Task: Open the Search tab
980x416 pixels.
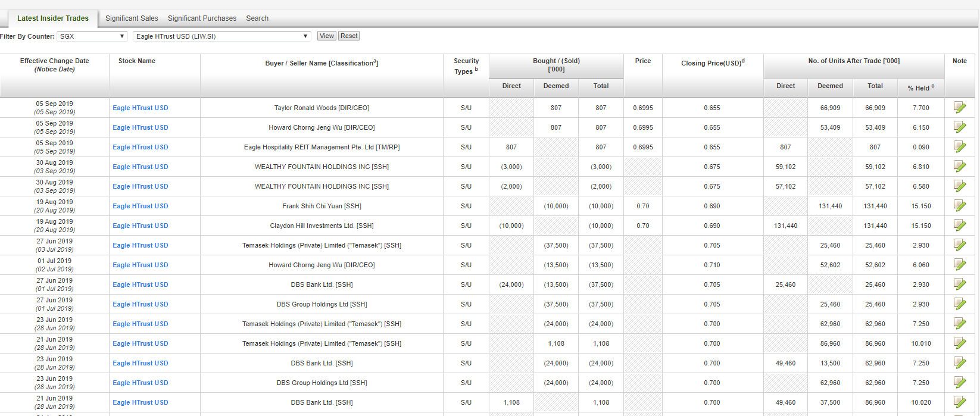Action: coord(257,18)
